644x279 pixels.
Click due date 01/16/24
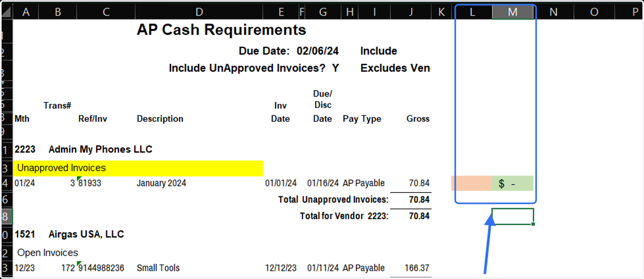point(323,183)
